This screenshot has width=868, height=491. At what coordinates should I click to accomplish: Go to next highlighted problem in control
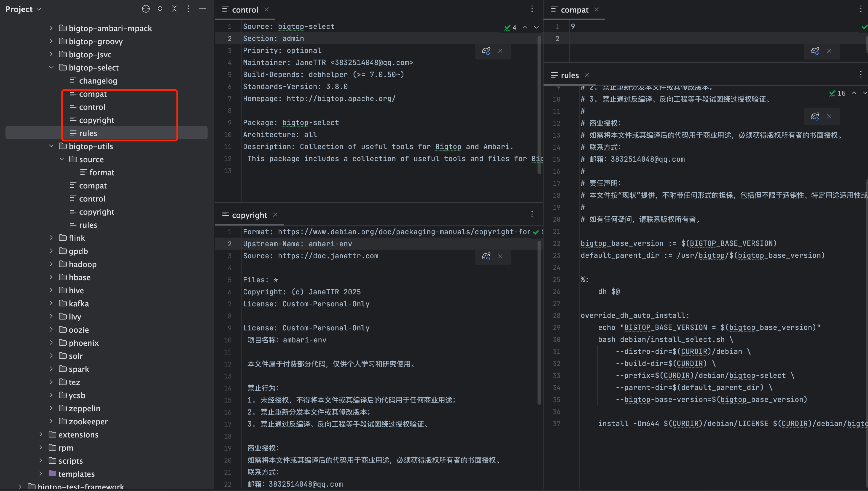pyautogui.click(x=536, y=28)
